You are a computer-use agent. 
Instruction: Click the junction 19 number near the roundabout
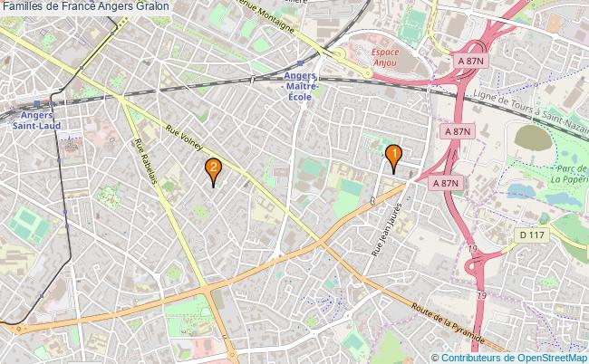pos(472,248)
